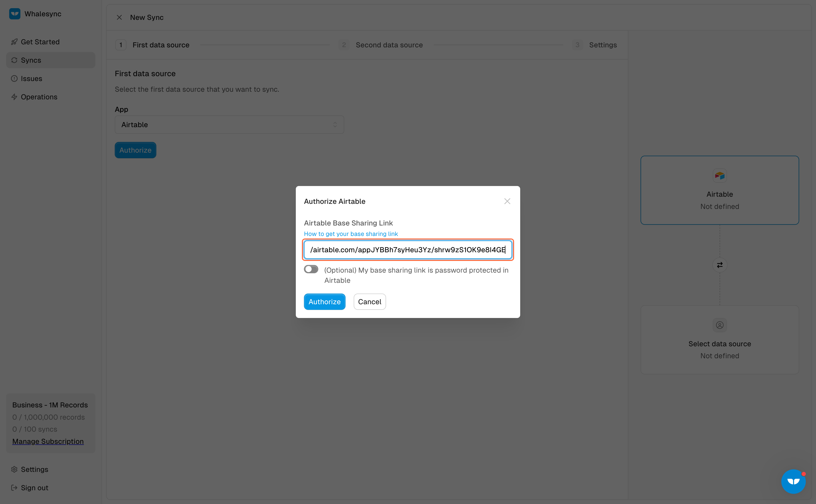Select the Settings step in the wizard
Viewport: 816px width, 504px height.
point(594,45)
